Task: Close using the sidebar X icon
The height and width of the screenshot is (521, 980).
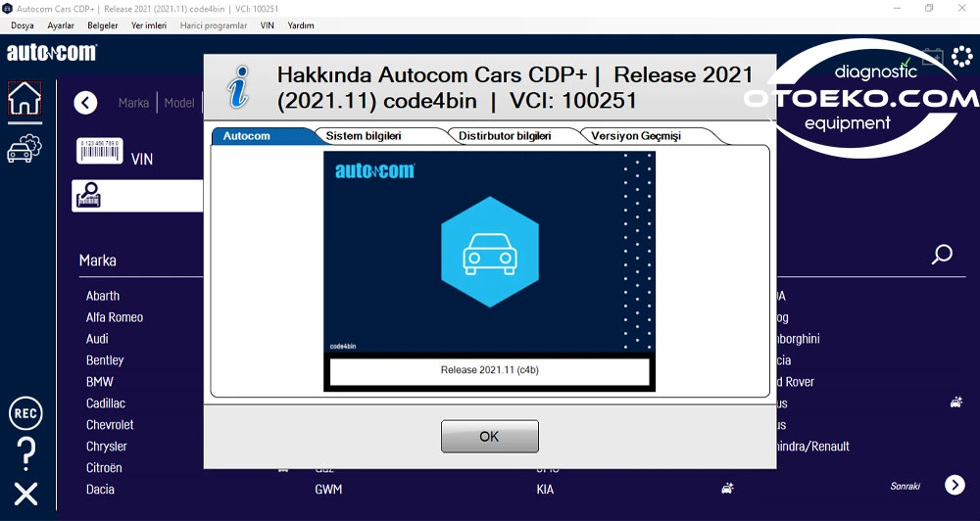Action: pyautogui.click(x=26, y=494)
